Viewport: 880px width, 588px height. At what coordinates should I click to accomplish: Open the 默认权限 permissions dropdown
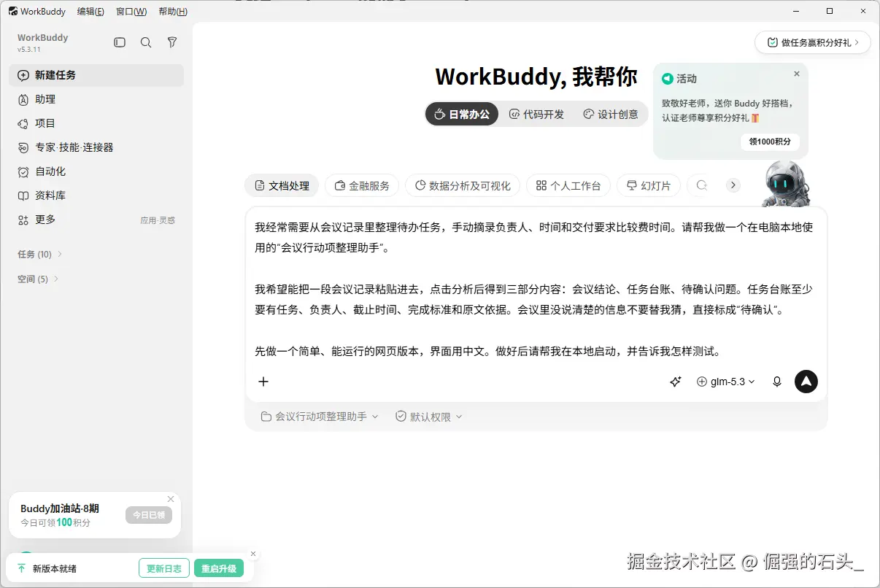429,417
